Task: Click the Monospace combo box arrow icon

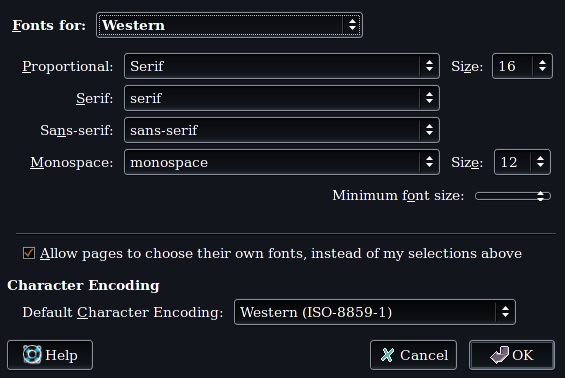Action: point(429,162)
